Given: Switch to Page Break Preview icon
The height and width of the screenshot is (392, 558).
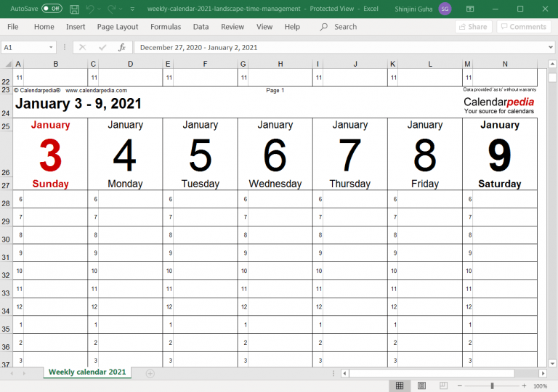Looking at the screenshot, I should click(x=444, y=385).
